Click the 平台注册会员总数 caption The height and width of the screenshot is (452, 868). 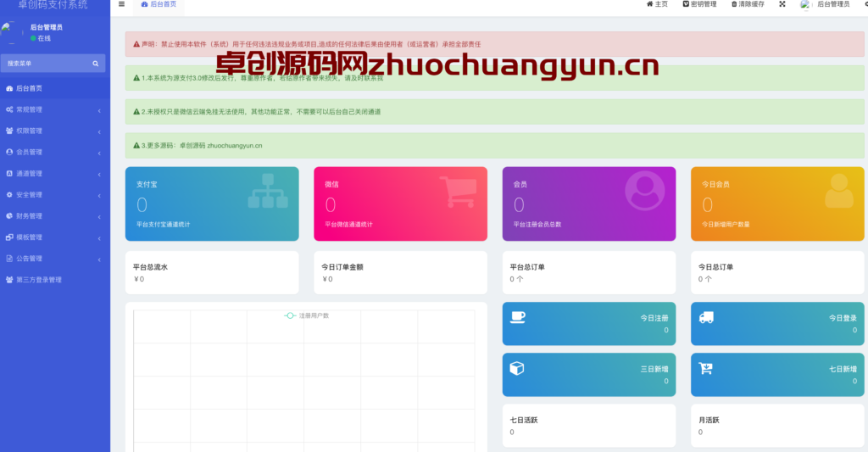[537, 225]
